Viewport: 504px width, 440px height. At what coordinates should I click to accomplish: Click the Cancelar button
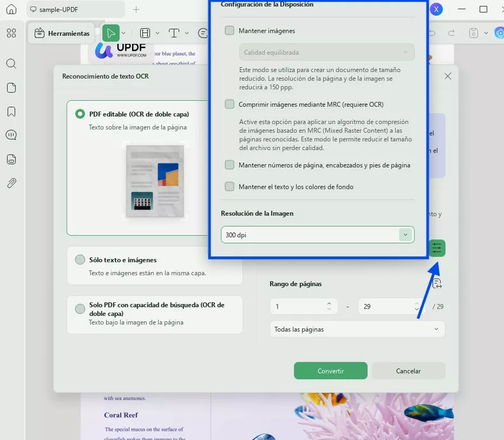(408, 371)
